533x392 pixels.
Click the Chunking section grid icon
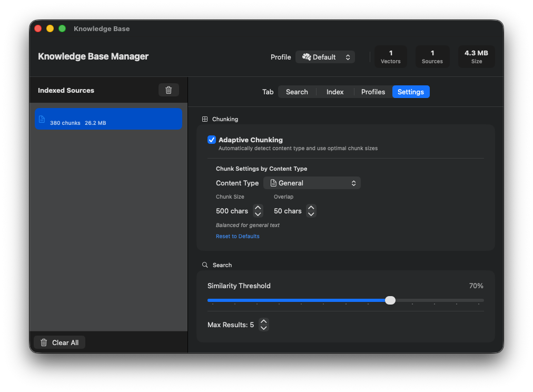point(205,119)
